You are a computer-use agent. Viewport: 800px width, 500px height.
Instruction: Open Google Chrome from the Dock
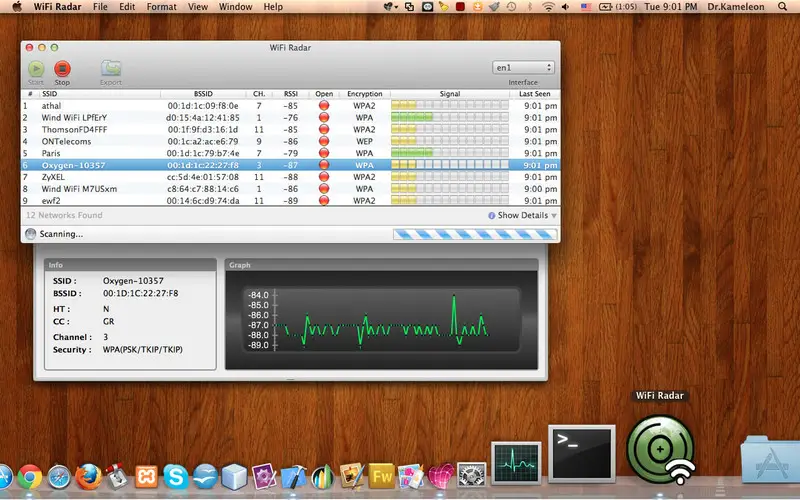(x=30, y=478)
